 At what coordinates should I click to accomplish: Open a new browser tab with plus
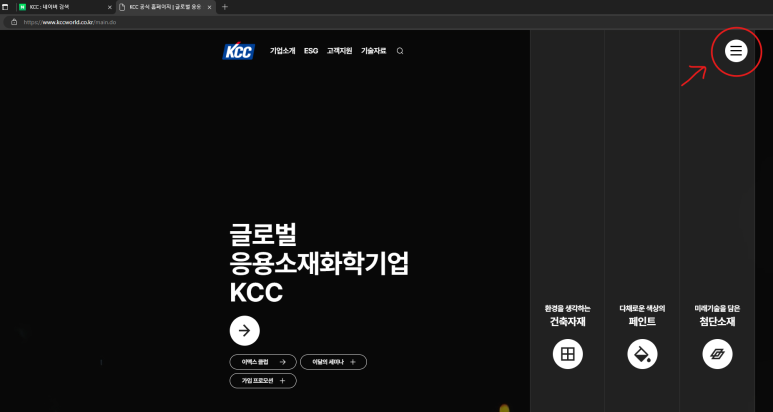point(225,7)
